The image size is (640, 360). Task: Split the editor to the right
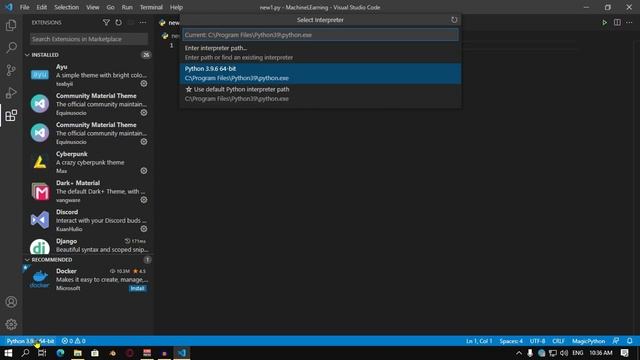[617, 22]
